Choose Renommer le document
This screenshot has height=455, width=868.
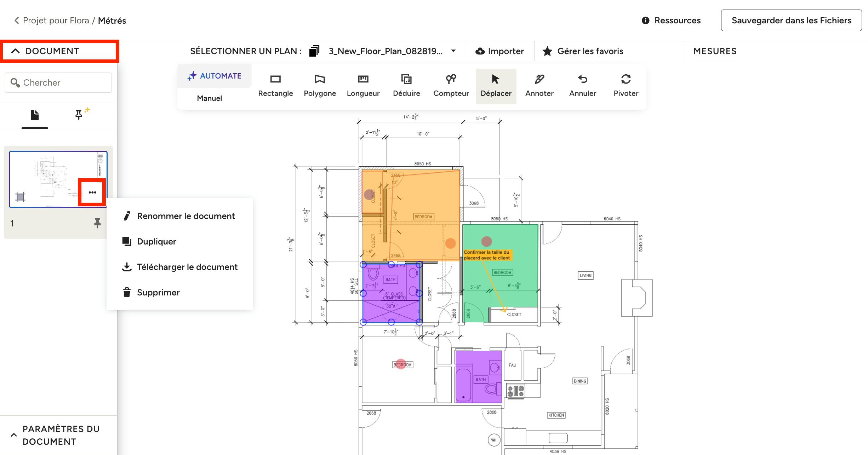point(185,216)
